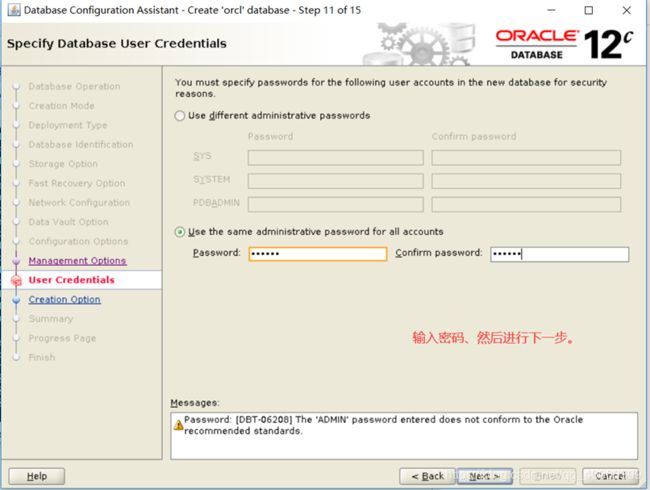Click the Summary step label

[x=51, y=319]
